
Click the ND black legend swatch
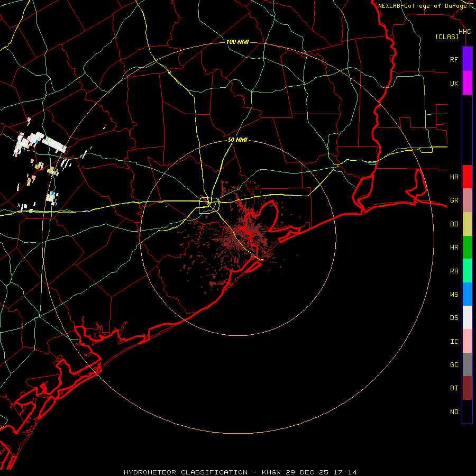467,411
